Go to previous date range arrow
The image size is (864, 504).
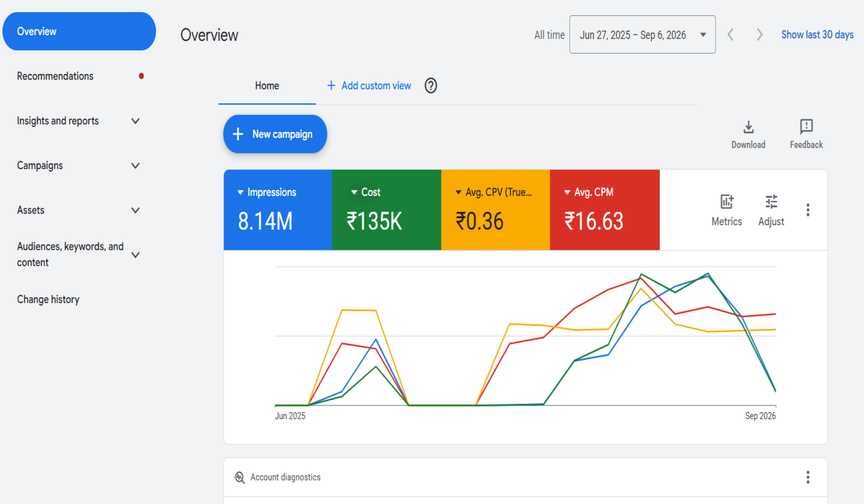pyautogui.click(x=731, y=34)
